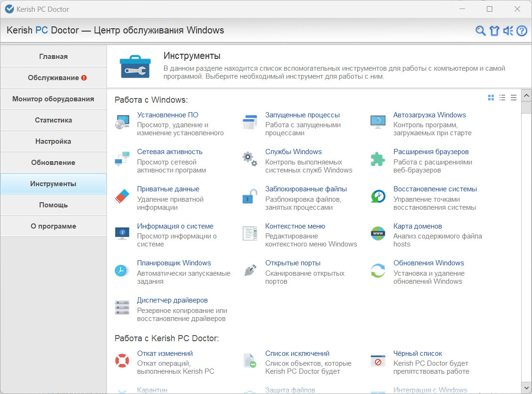
Task: Open the Главная tab in sidebar
Action: 53,57
